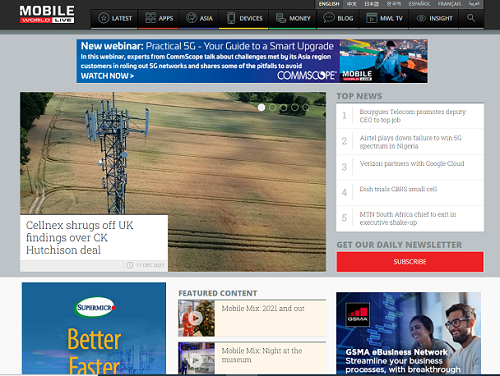Open Bouygues Telecom promotes deputy CEO story
Viewport: 500px width, 376px height.
pyautogui.click(x=413, y=116)
